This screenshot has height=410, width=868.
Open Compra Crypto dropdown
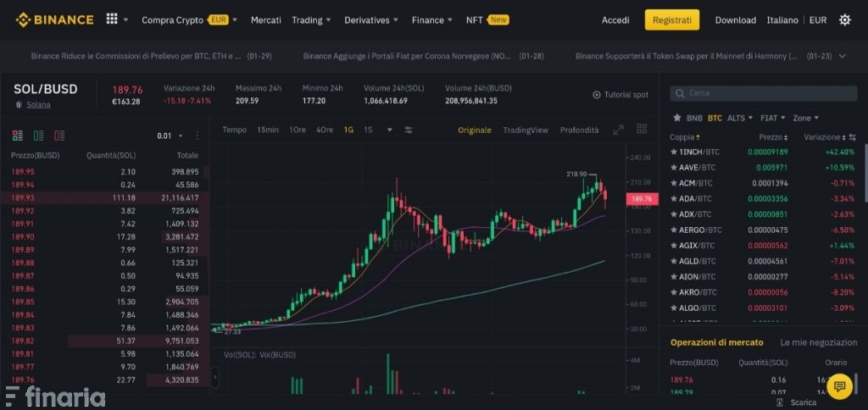pyautogui.click(x=189, y=20)
